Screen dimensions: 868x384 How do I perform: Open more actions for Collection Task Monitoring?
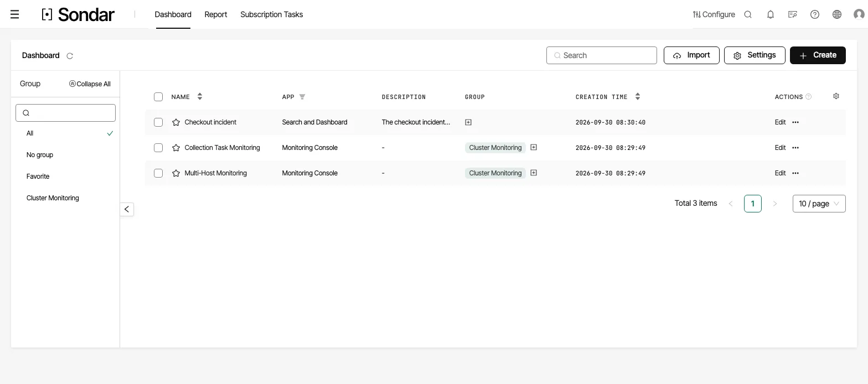pyautogui.click(x=795, y=148)
